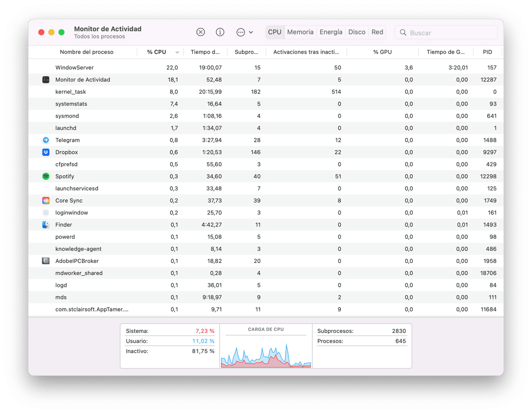
Task: Select the powerd process
Action: click(65, 237)
